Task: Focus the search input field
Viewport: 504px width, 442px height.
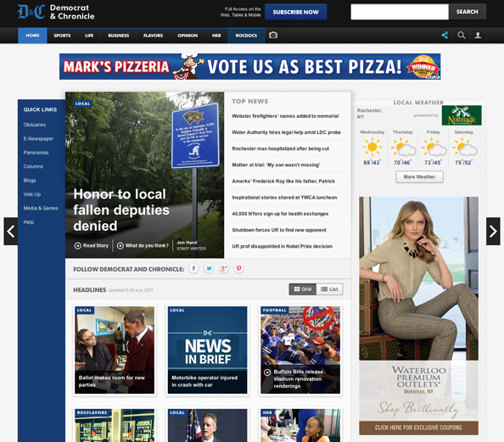Action: [400, 12]
